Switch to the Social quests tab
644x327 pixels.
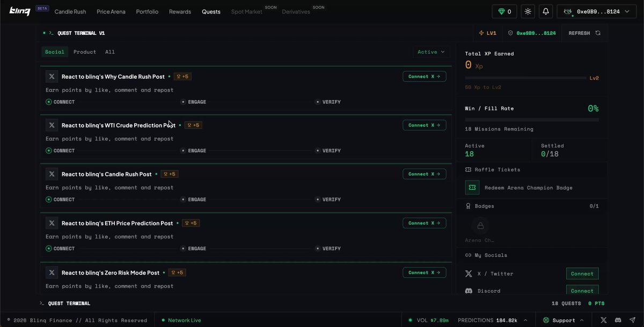55,52
